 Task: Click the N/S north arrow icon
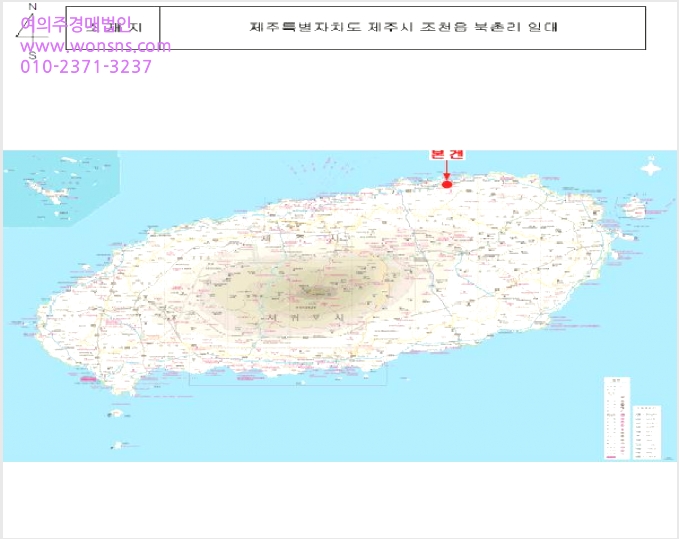(32, 31)
